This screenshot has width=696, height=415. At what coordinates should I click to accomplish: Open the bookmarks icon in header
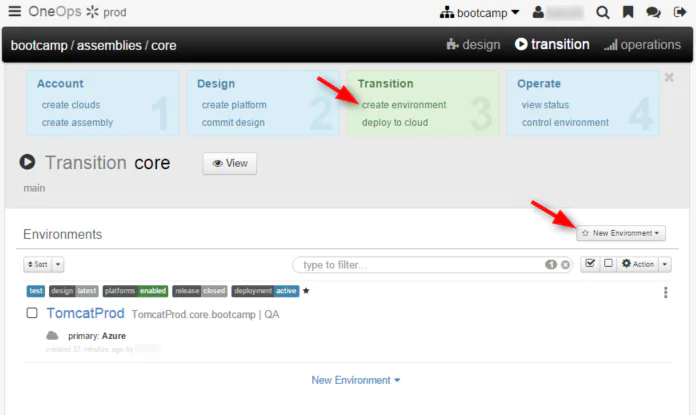[x=628, y=12]
